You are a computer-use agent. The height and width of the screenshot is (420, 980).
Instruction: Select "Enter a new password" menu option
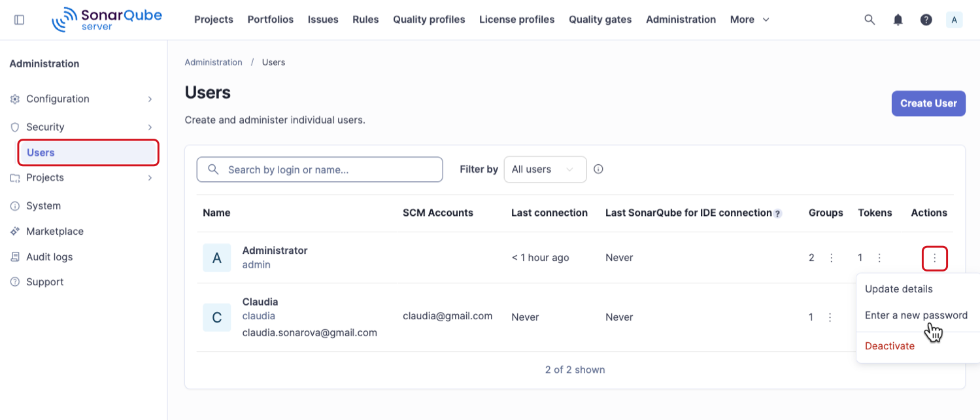click(x=916, y=315)
